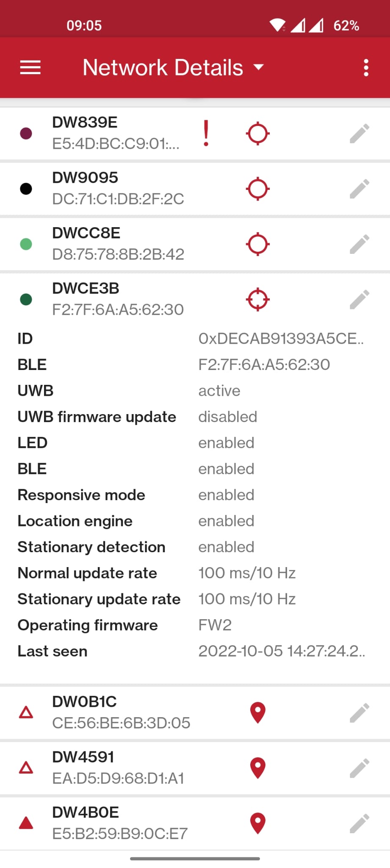
Task: Tap the red warning exclamation on DW839E
Action: (x=206, y=134)
